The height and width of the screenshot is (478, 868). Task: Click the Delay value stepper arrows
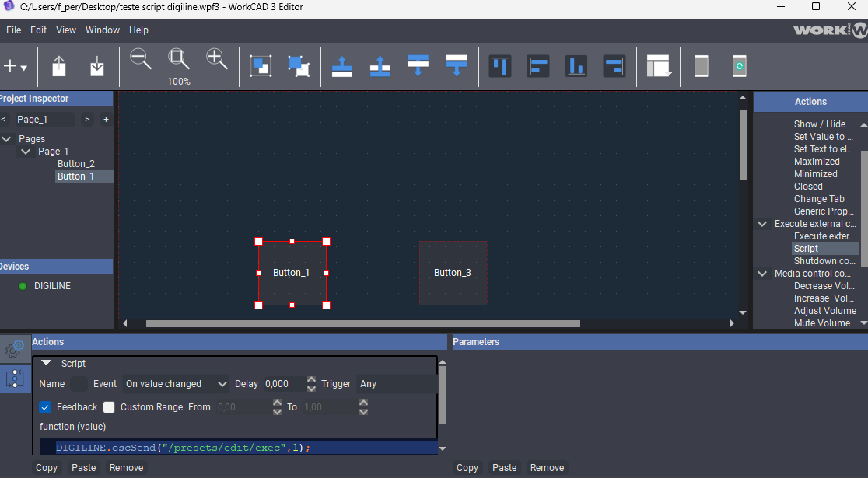(311, 384)
